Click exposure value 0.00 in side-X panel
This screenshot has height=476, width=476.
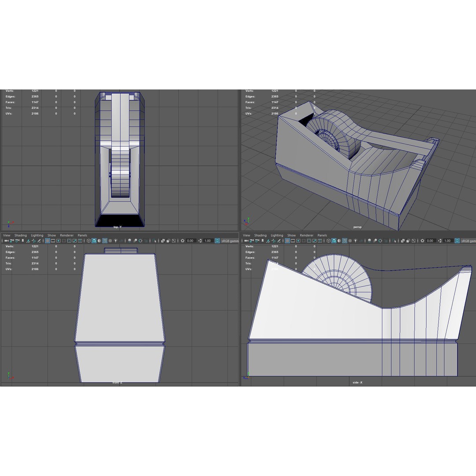431,241
